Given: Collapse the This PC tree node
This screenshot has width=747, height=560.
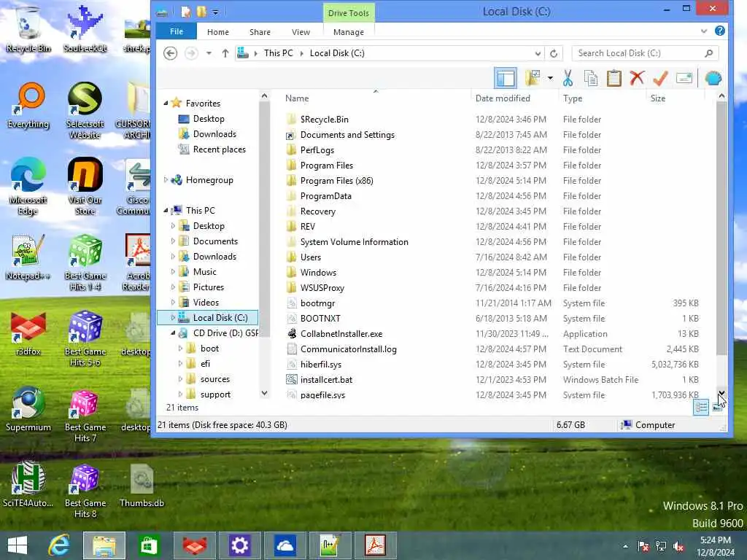Looking at the screenshot, I should (166, 211).
